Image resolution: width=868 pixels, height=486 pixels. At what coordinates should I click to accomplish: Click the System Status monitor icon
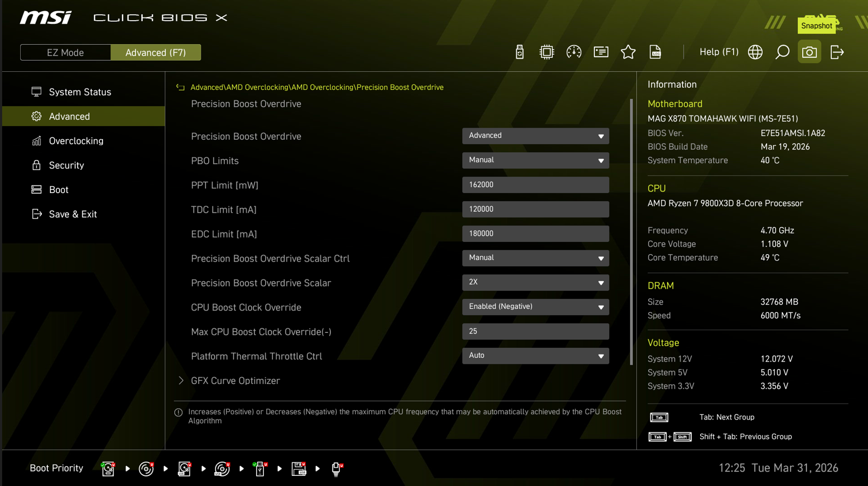(36, 92)
